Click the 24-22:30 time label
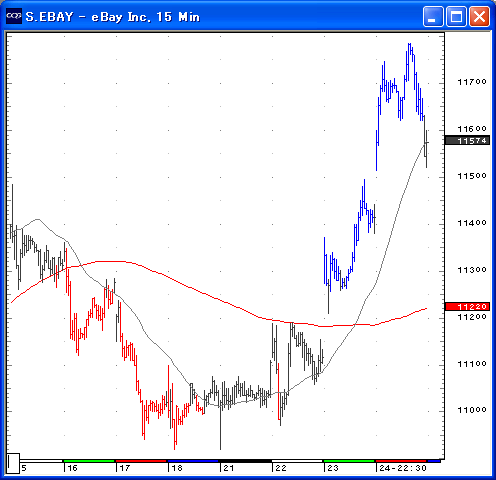This screenshot has width=496, height=480. 403,468
